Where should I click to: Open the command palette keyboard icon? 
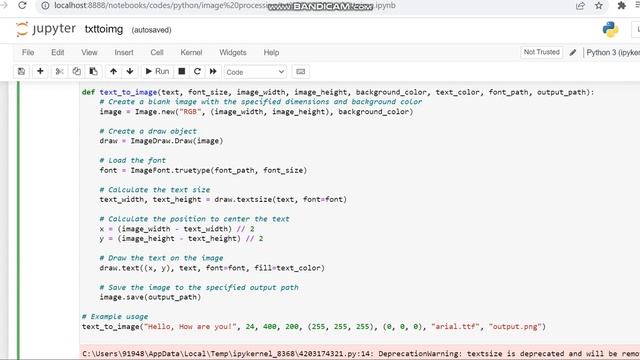coord(300,71)
